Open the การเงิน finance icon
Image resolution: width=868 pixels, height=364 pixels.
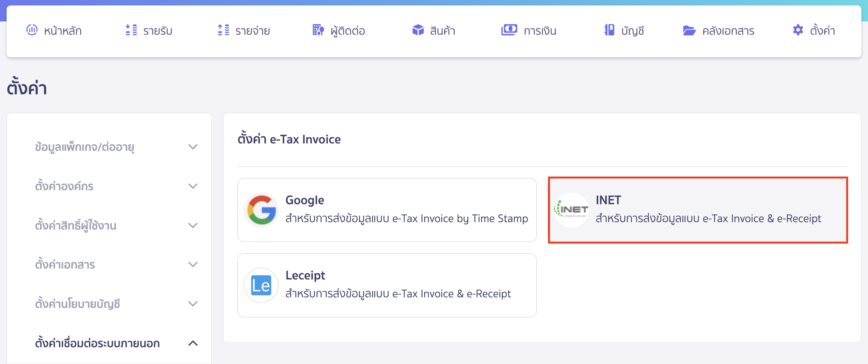pos(509,29)
